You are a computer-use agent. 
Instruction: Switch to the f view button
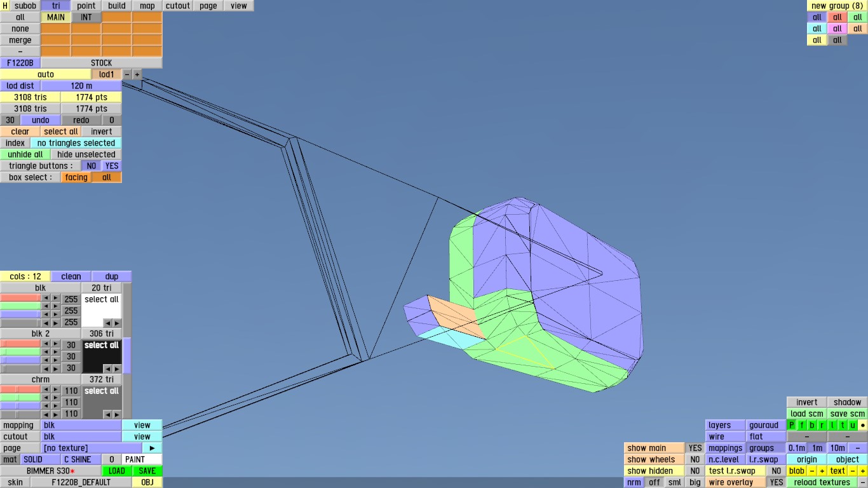coord(802,425)
